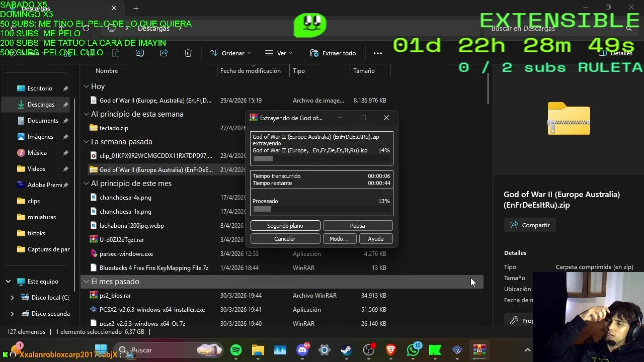644x362 pixels.
Task: Collapse the Este equipo tree node
Action: tap(8, 282)
